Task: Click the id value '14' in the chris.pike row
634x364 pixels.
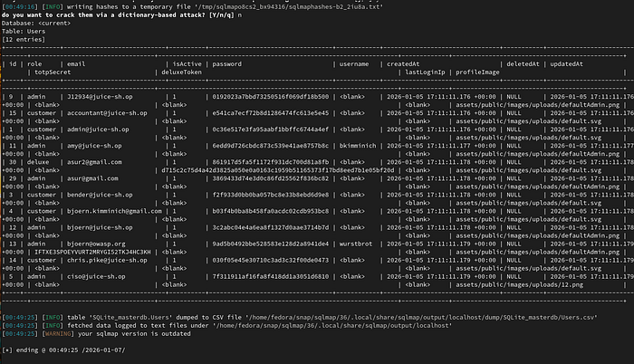Action: point(13,260)
